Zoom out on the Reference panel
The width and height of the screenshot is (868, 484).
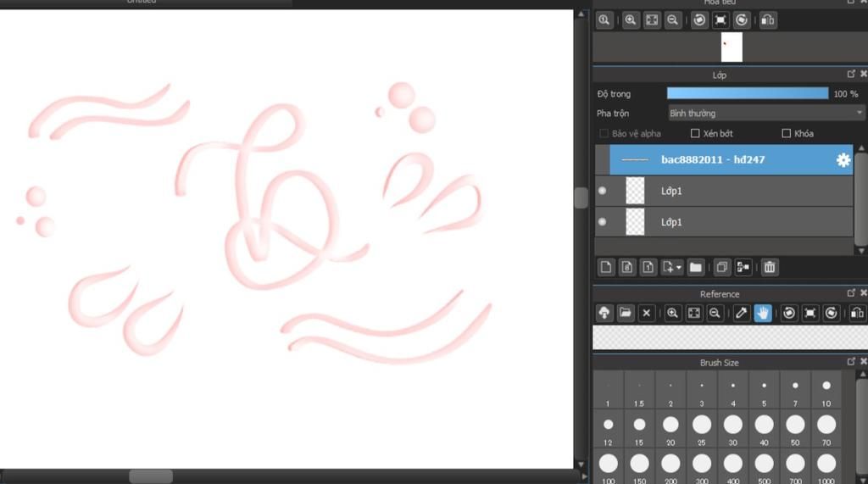(715, 313)
